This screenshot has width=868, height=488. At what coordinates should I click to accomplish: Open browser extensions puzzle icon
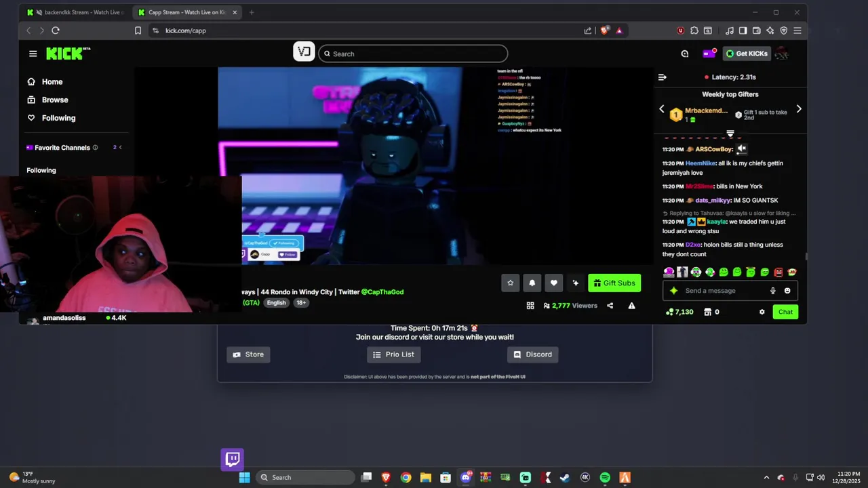(x=694, y=30)
